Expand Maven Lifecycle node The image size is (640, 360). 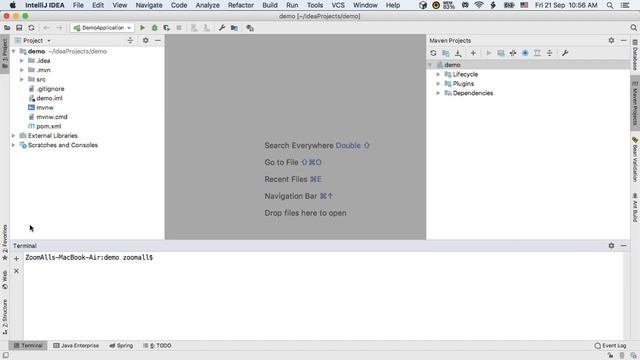tap(438, 74)
